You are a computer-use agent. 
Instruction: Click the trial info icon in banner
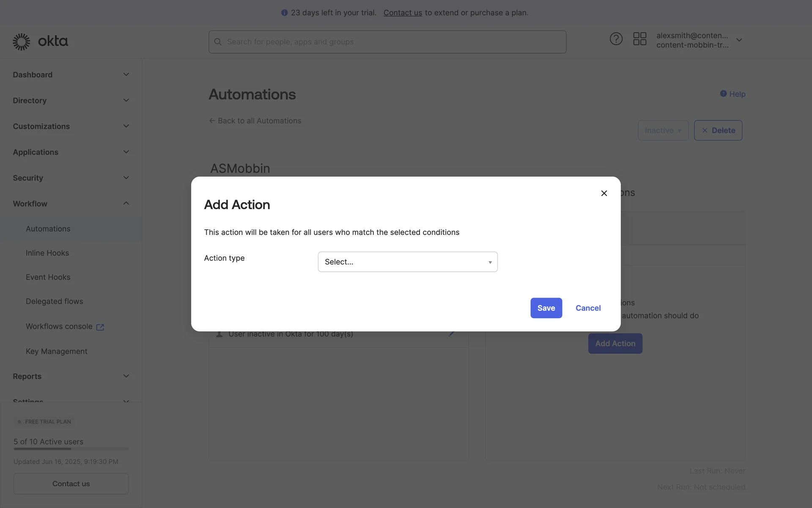click(284, 13)
